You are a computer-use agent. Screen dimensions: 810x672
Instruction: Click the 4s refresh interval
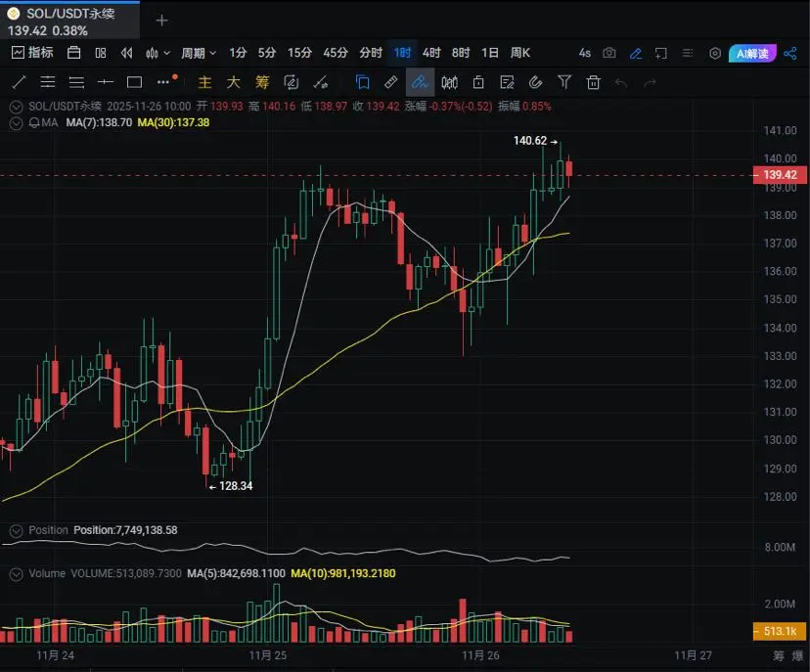pyautogui.click(x=584, y=53)
